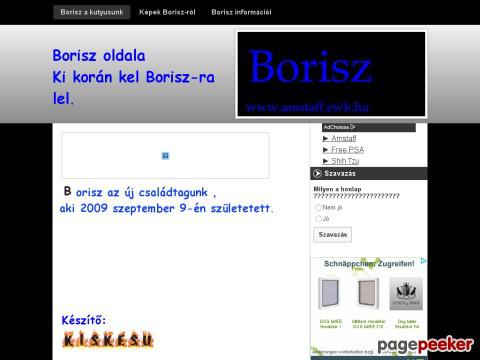Open the Amstaff ad link
This screenshot has height=360, width=480.
(344, 138)
